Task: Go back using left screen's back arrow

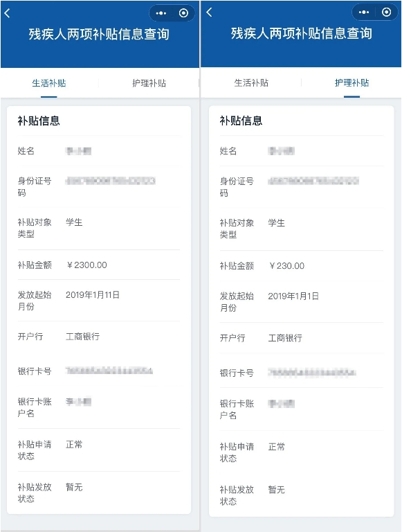Action: point(7,13)
